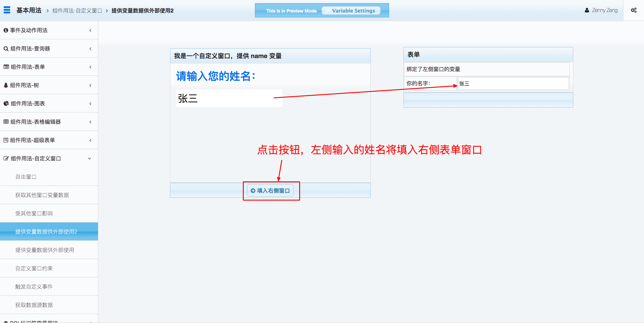Click the tree icon beside 组件用法-树
The height and width of the screenshot is (323, 644).
click(x=6, y=85)
